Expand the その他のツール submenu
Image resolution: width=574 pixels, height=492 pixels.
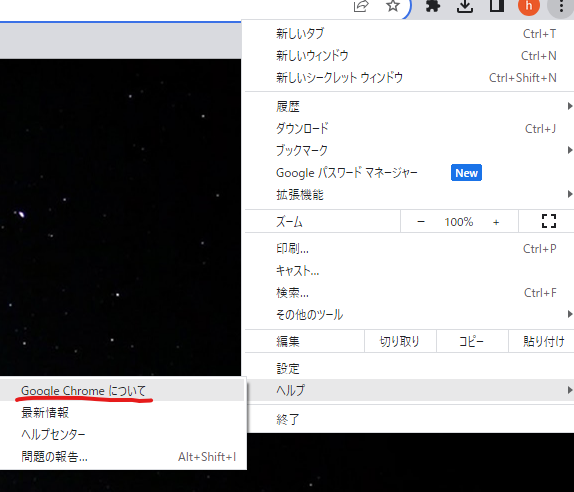(409, 314)
